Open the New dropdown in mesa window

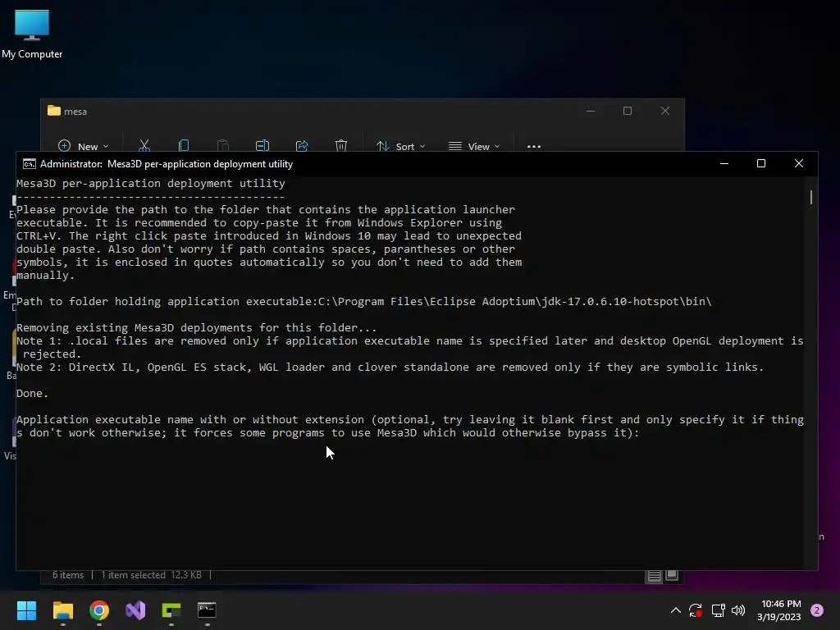click(83, 146)
